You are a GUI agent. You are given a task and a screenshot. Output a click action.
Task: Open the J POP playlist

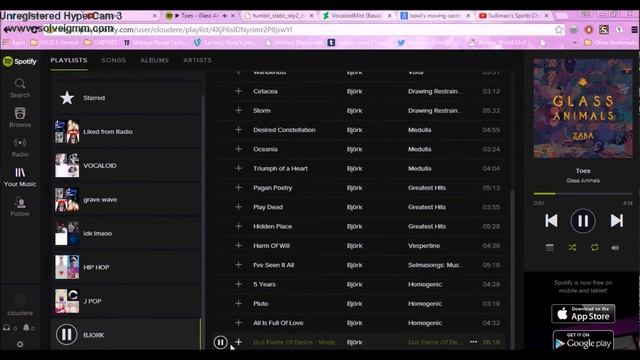coord(126,301)
